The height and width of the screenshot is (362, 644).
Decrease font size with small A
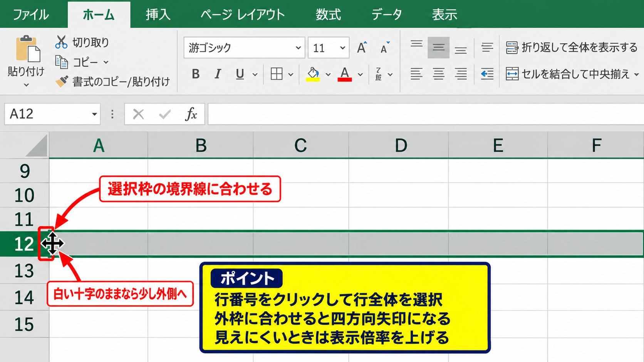pos(384,48)
